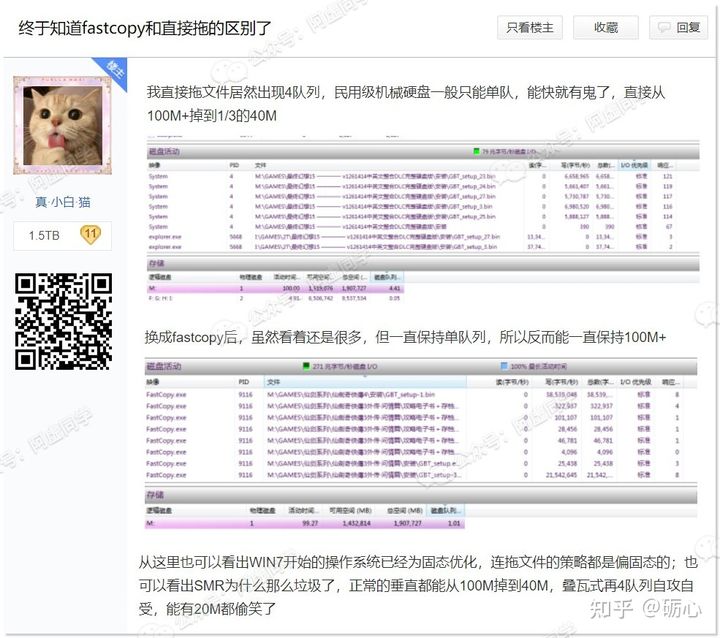Select the first FastCopy.exe process row
The width and height of the screenshot is (720, 638).
(166, 396)
